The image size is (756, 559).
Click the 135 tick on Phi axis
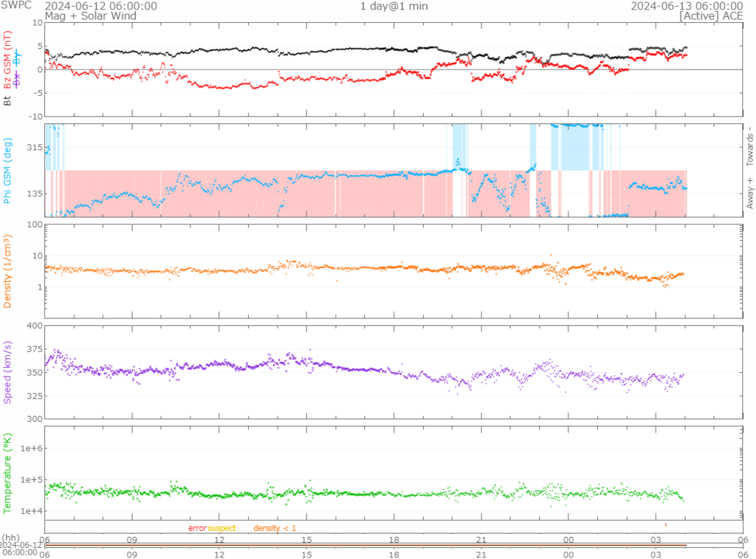tap(35, 193)
